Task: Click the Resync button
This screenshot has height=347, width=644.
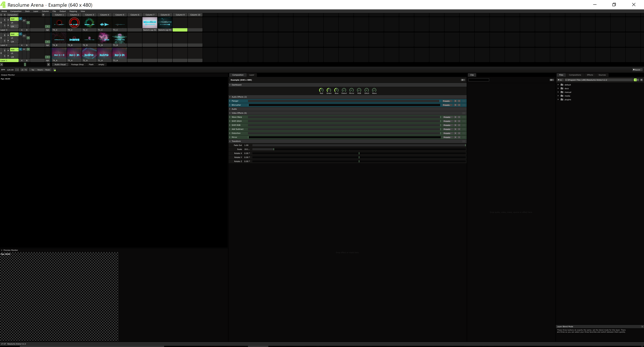Action: coord(40,70)
